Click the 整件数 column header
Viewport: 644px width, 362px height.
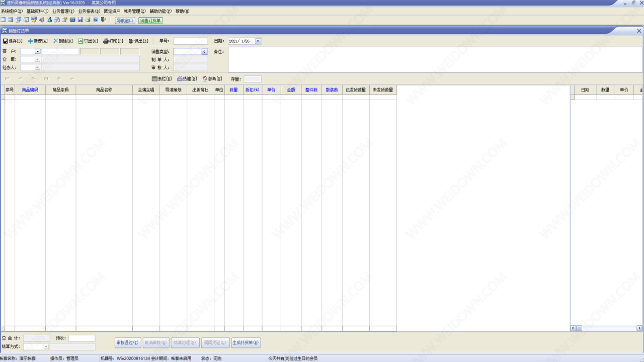click(311, 90)
